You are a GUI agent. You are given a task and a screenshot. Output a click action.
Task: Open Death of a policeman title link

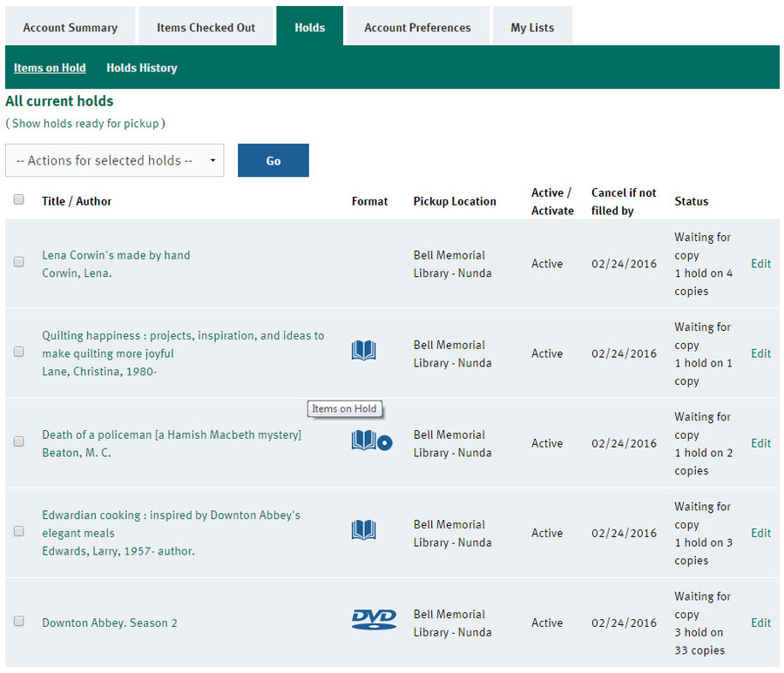coord(172,434)
